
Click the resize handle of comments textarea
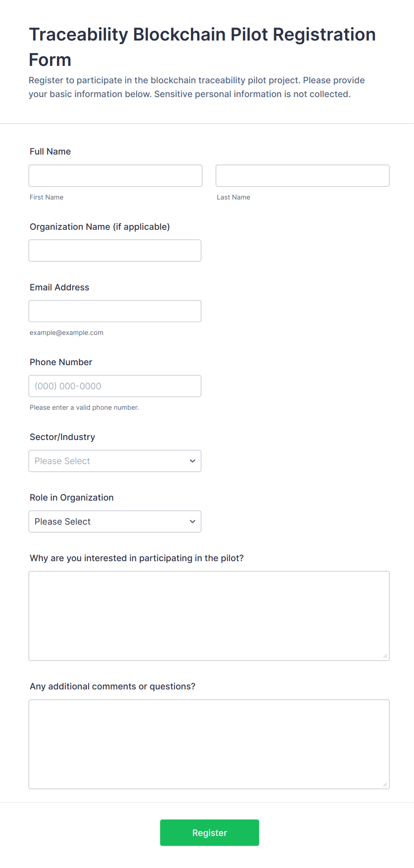tap(385, 784)
